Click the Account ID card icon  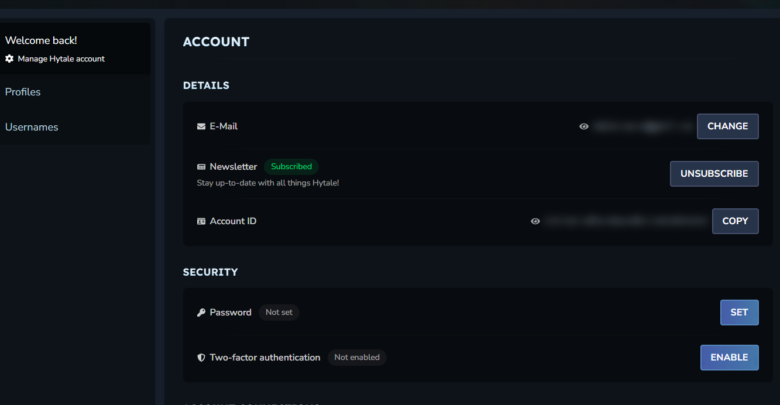[201, 221]
